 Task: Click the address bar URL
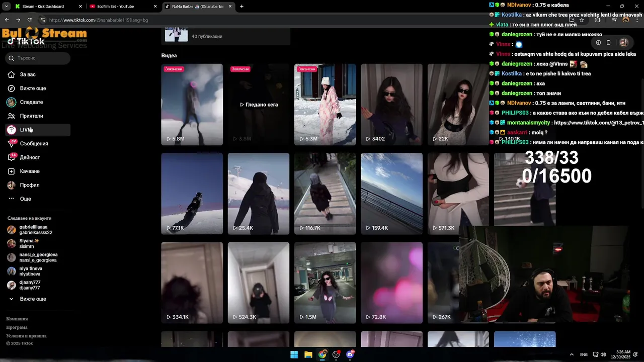[x=99, y=20]
